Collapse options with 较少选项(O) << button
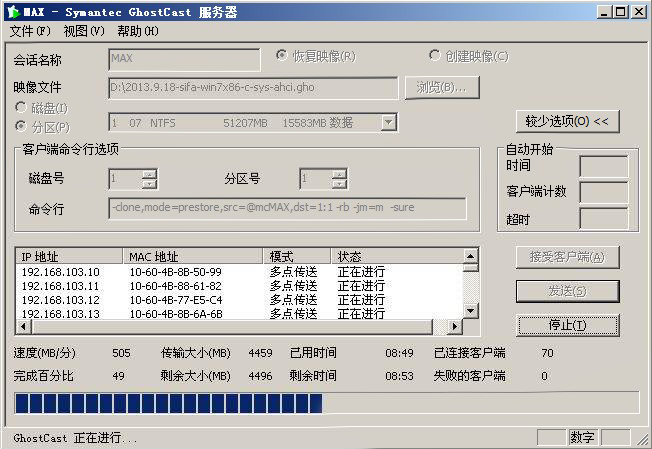 tap(567, 121)
